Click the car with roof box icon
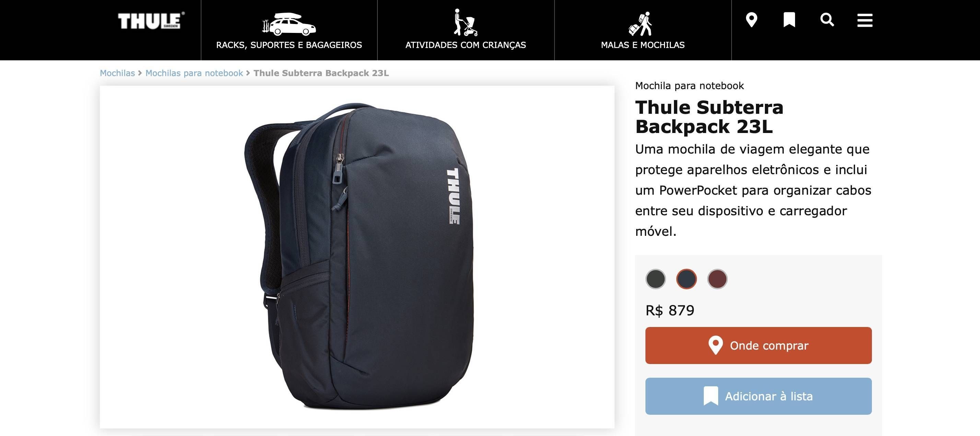This screenshot has width=980, height=436. (289, 24)
